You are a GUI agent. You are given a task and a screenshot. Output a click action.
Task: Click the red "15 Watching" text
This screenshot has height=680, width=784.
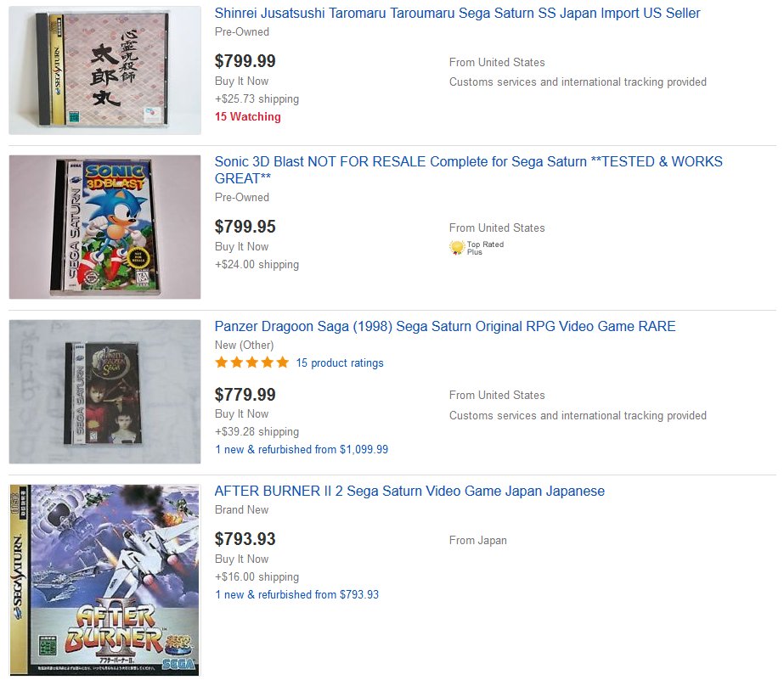click(x=247, y=117)
